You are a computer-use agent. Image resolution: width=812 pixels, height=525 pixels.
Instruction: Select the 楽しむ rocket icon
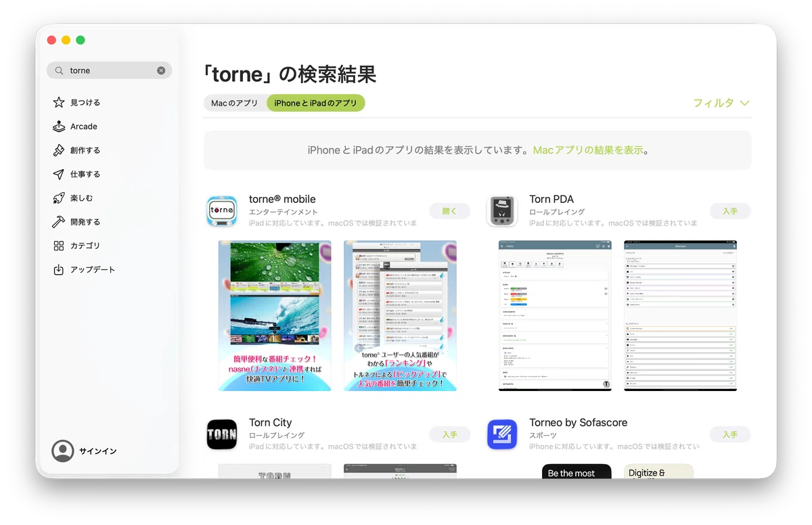[59, 198]
